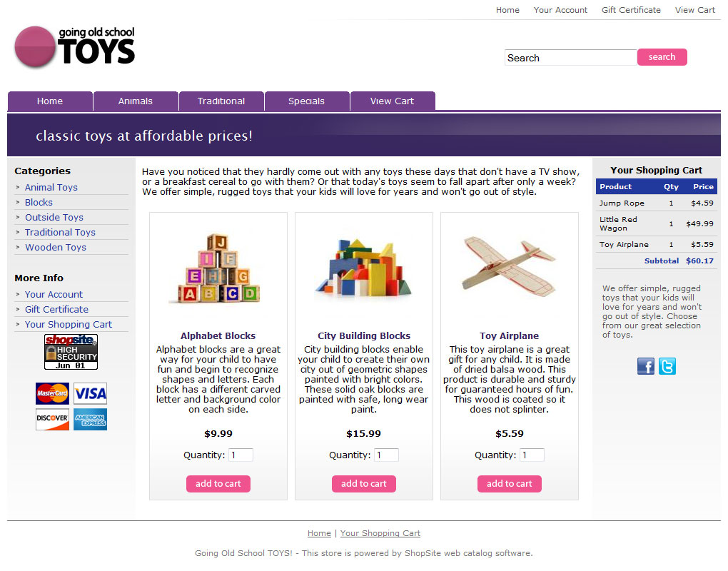The image size is (728, 571).
Task: Open the Specials tab
Action: [306, 101]
